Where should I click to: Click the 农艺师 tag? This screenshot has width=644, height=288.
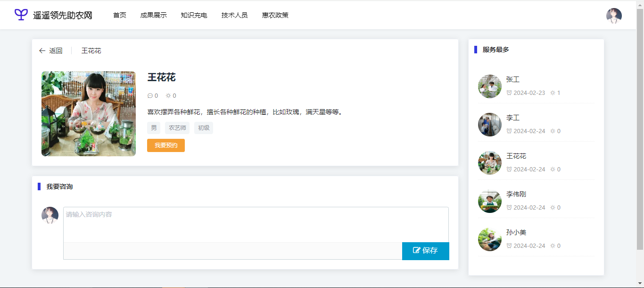click(x=177, y=128)
